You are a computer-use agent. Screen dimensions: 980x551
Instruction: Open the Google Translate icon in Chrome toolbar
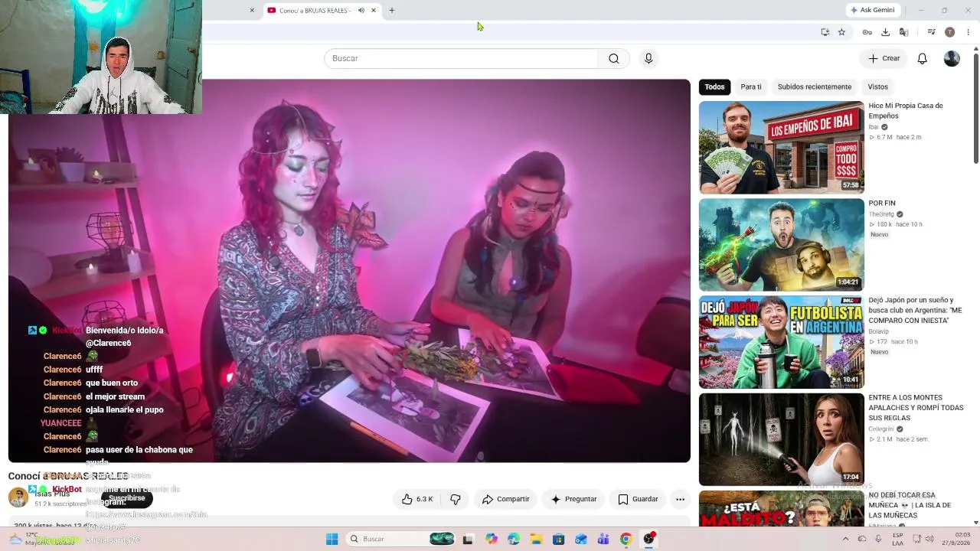(903, 32)
